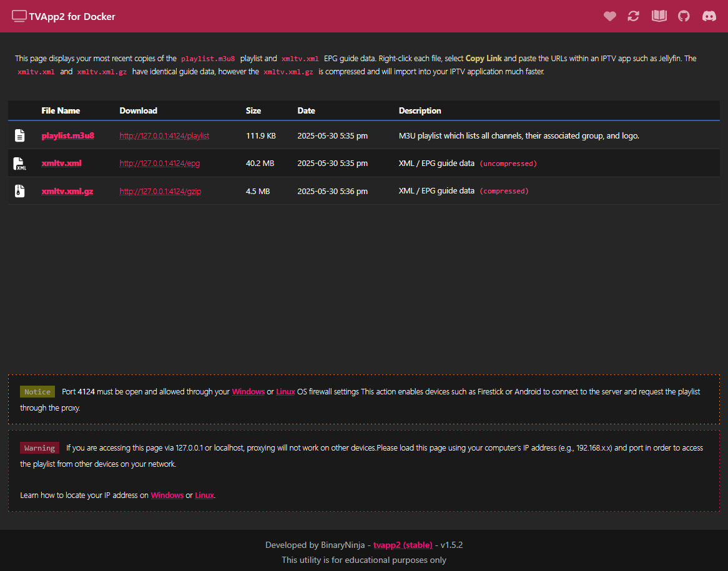728x571 pixels.
Task: Click the http://127.0.0.1:4124/gzip download link
Action: coord(160,191)
